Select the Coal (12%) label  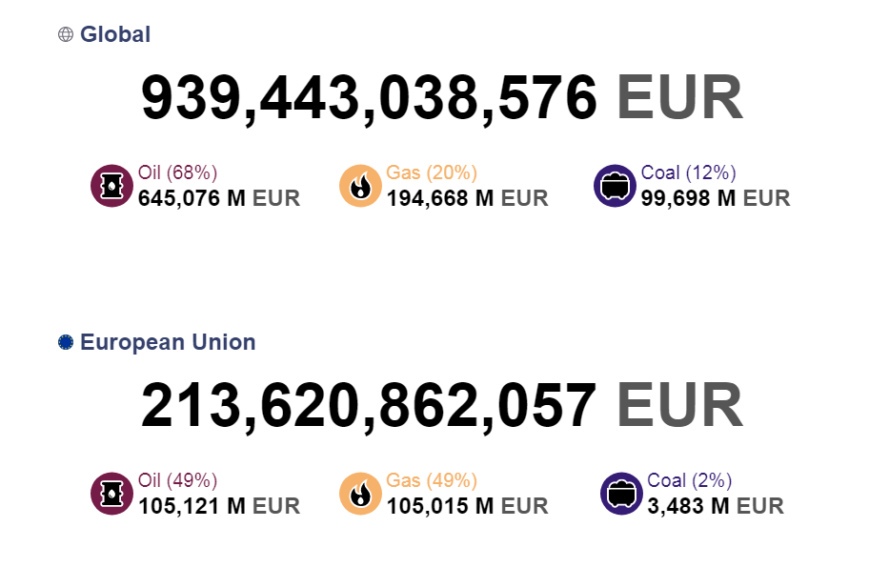(x=689, y=172)
